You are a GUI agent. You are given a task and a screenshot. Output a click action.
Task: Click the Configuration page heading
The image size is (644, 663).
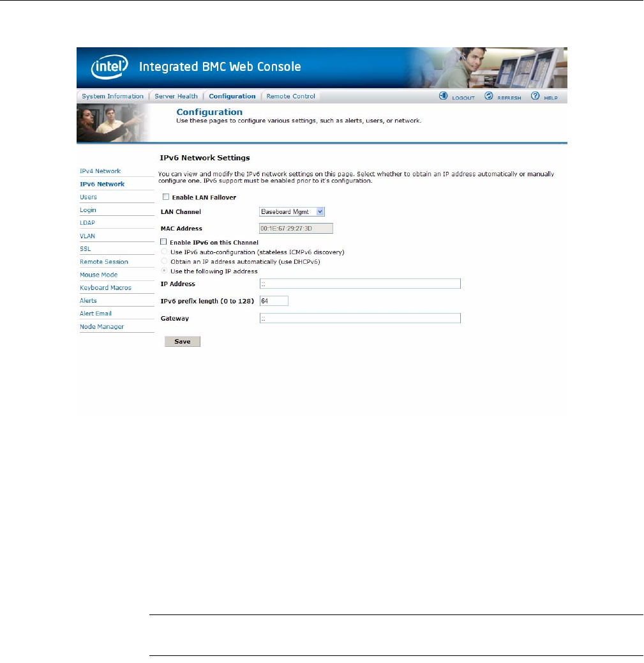pos(209,112)
